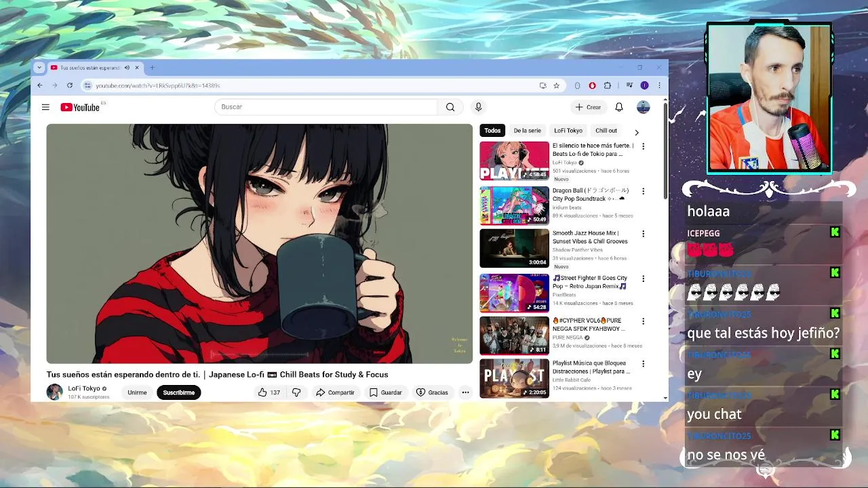Select the Todos filter chip

click(x=492, y=131)
